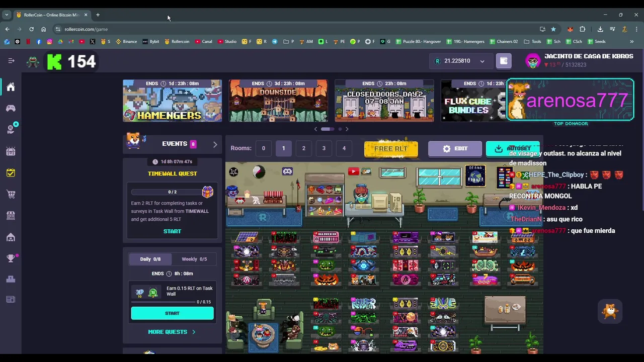Viewport: 644px width, 362px height.
Task: Open the Tools bookmarks folder
Action: point(533,41)
